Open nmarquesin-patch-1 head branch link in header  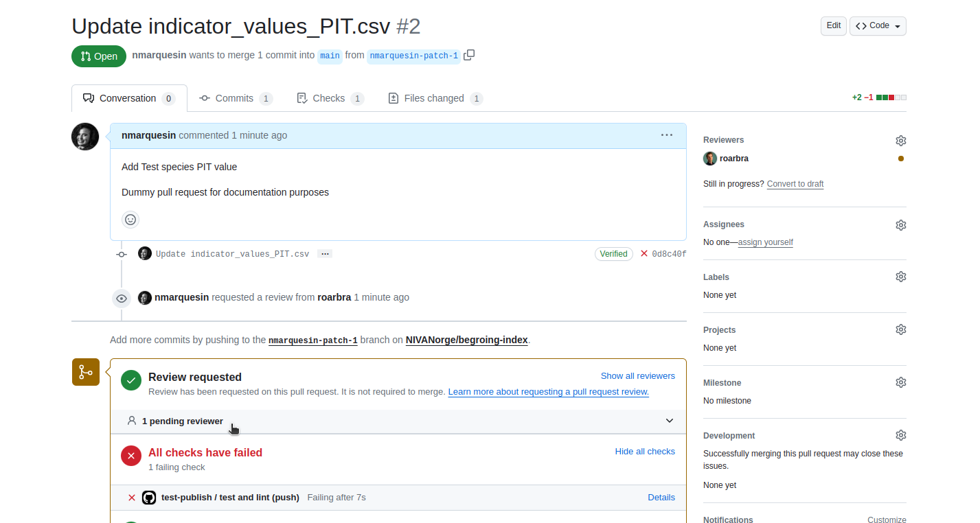(414, 56)
